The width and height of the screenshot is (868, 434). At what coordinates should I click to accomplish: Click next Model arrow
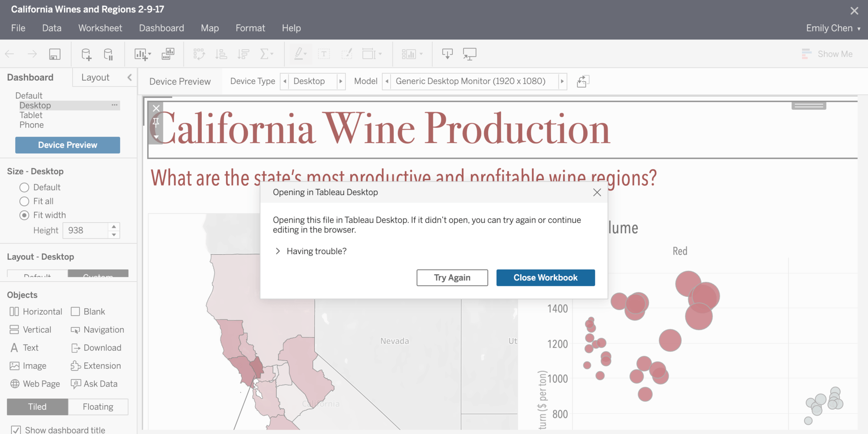click(x=562, y=81)
